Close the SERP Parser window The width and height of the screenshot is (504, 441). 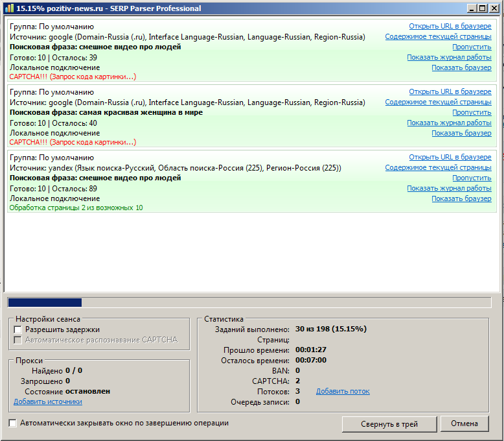pyautogui.click(x=494, y=8)
